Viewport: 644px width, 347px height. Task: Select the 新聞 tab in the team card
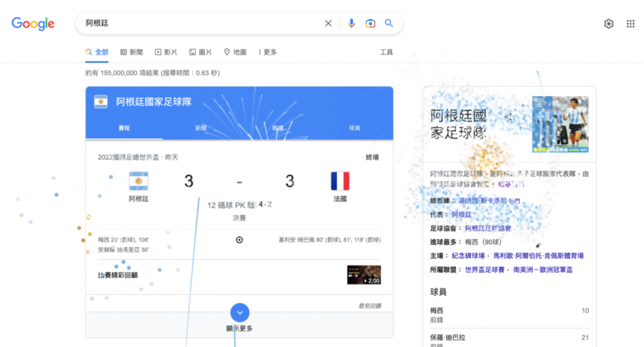pos(201,128)
